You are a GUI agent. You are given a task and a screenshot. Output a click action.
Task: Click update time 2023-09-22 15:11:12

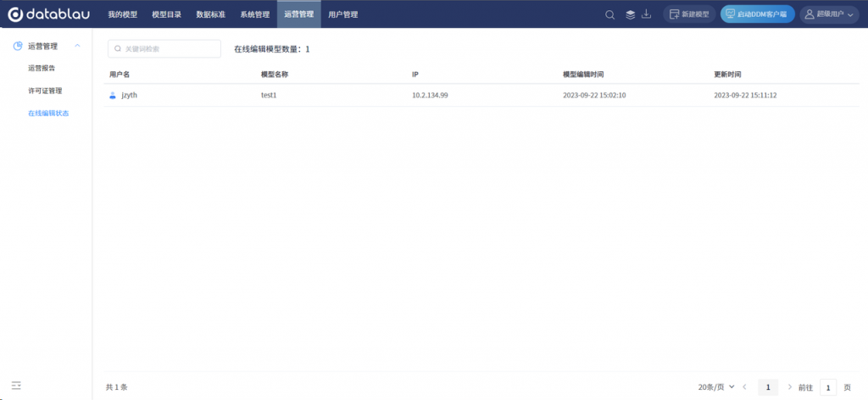pyautogui.click(x=746, y=95)
